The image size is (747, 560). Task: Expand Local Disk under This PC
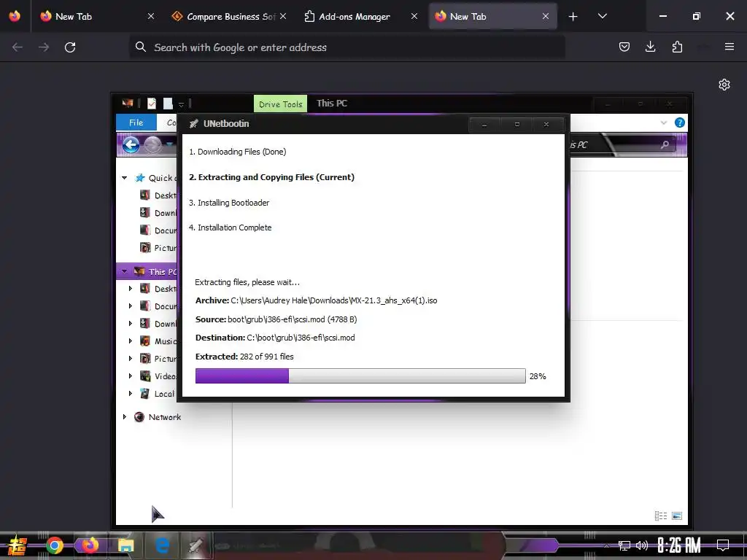[130, 393]
